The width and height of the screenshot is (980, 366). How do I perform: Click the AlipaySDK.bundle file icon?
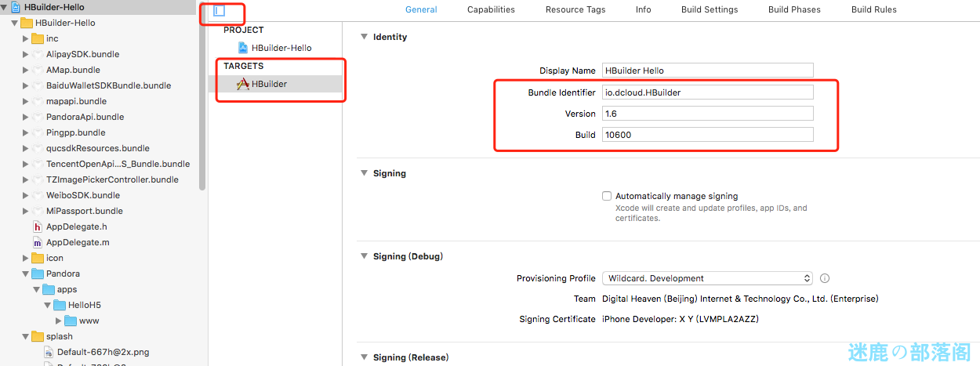click(x=37, y=54)
